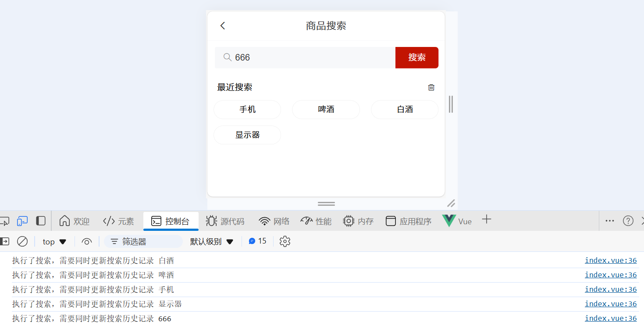Open the default levels (默认级别) dropdown
The height and width of the screenshot is (330, 644).
click(211, 241)
